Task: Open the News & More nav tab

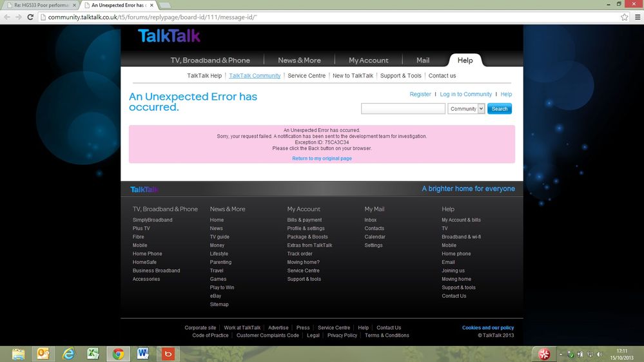Action: [299, 60]
